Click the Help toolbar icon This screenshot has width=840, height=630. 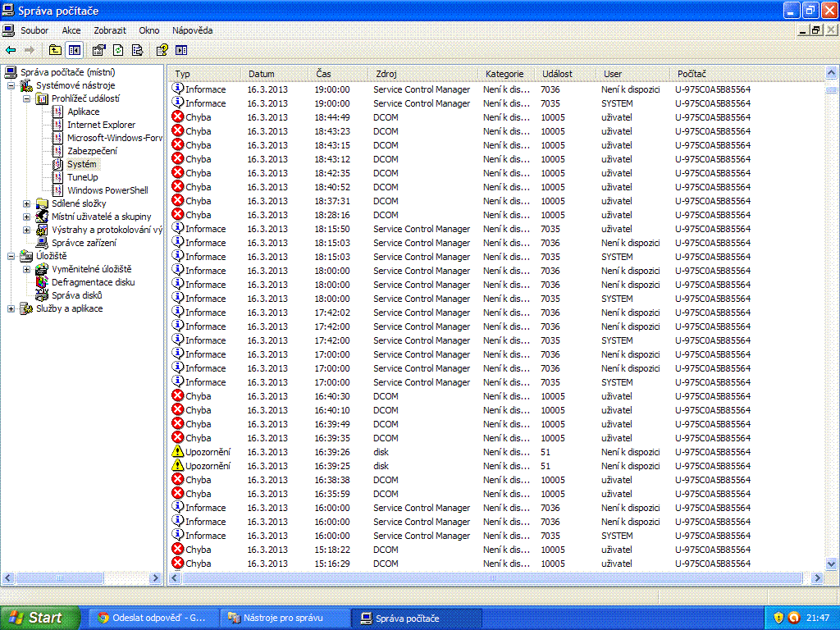coord(162,50)
